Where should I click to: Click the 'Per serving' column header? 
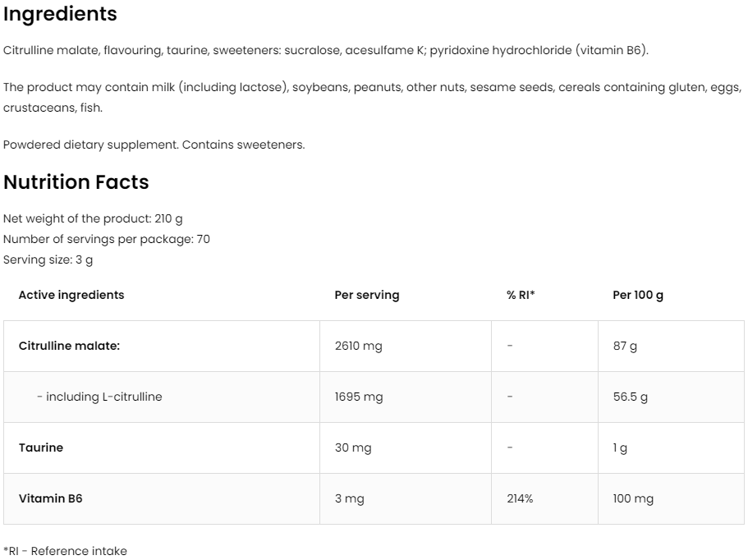coord(367,295)
